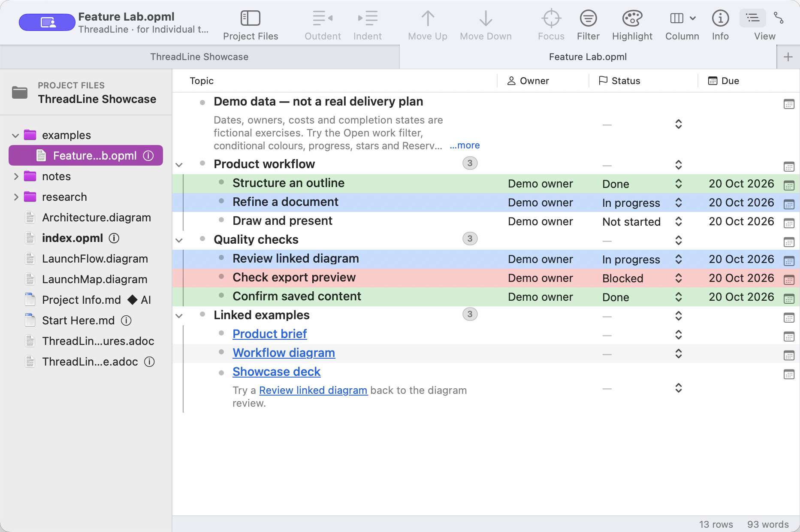Toggle the View outline mode button
The width and height of the screenshot is (800, 532).
753,18
